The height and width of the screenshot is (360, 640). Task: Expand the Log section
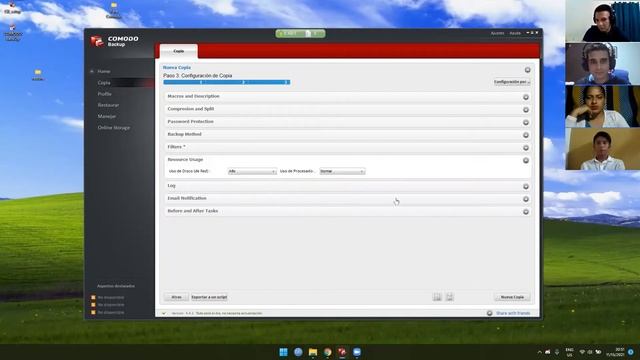coord(347,186)
